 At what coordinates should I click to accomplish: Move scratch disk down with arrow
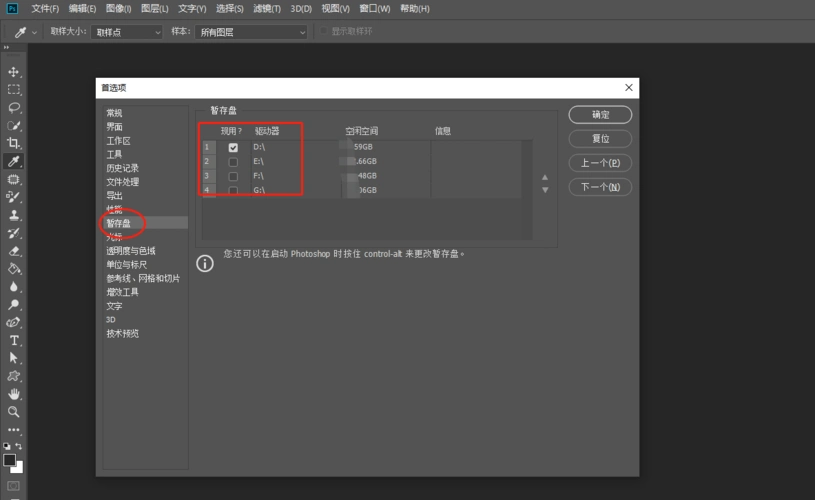545,190
